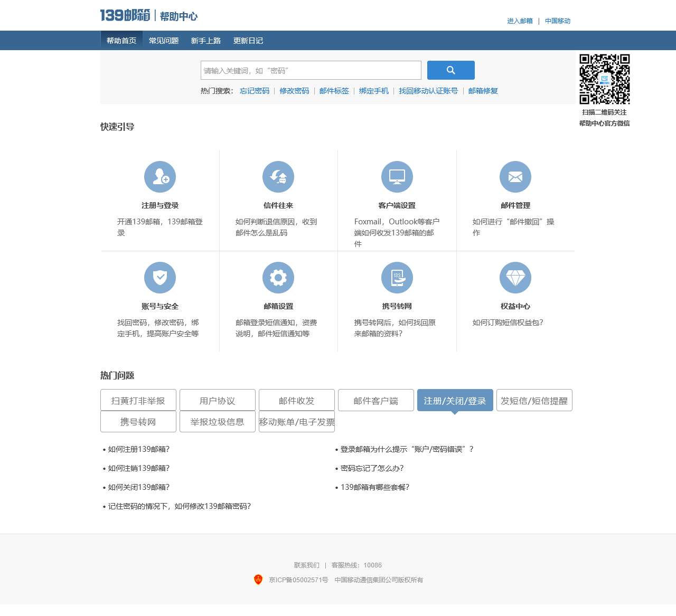This screenshot has height=616, width=676.
Task: Click the 进入邮箱 link
Action: [520, 21]
